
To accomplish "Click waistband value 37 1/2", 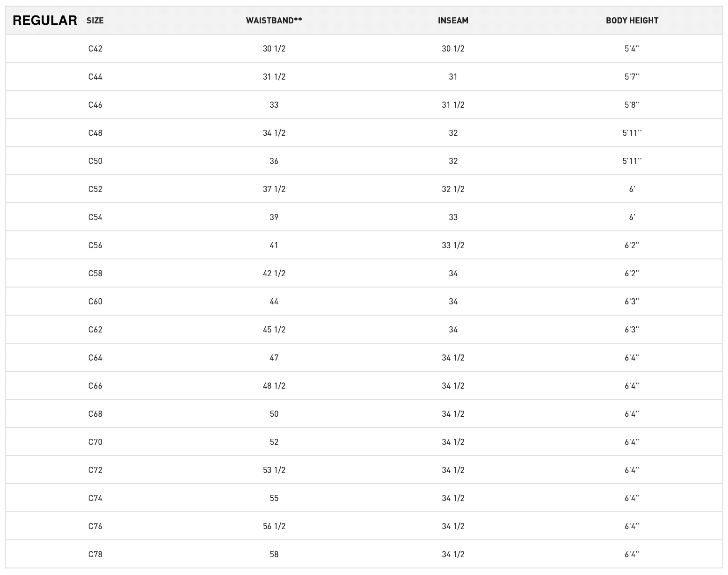I will click(x=274, y=189).
